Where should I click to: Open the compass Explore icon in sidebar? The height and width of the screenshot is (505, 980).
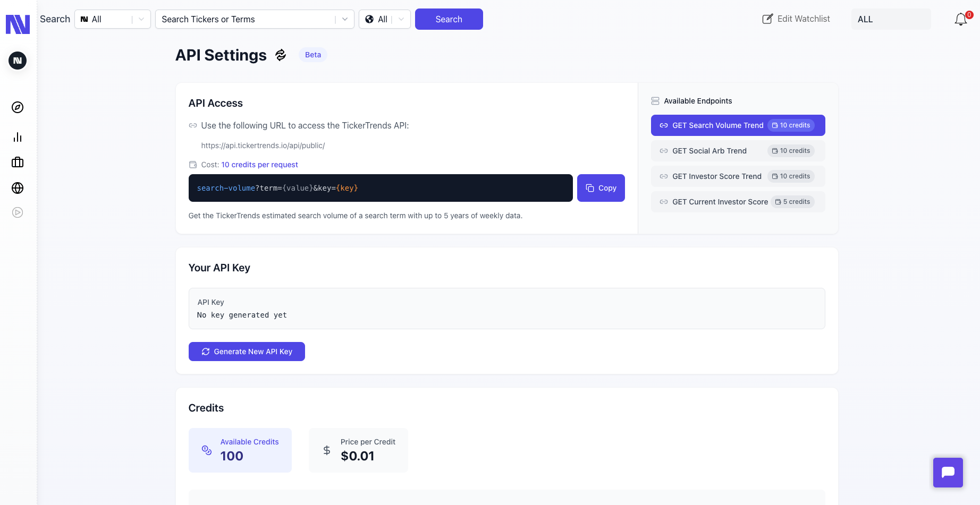click(x=17, y=107)
